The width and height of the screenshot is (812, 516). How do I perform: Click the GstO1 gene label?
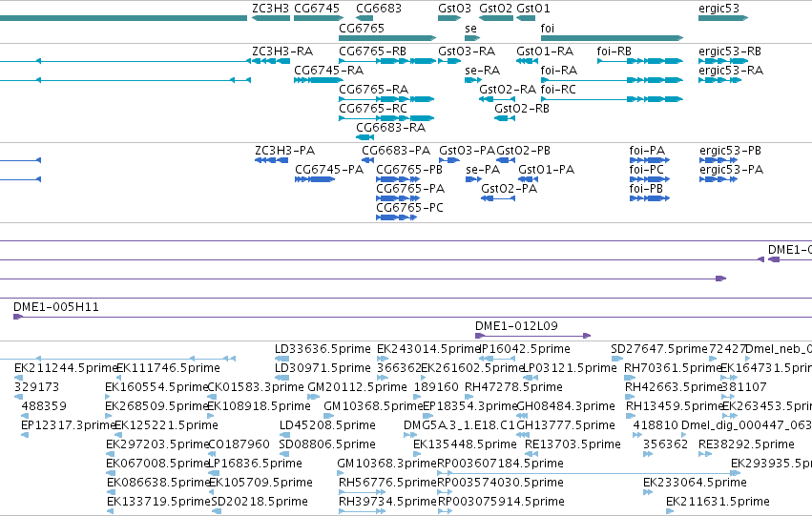(x=532, y=9)
